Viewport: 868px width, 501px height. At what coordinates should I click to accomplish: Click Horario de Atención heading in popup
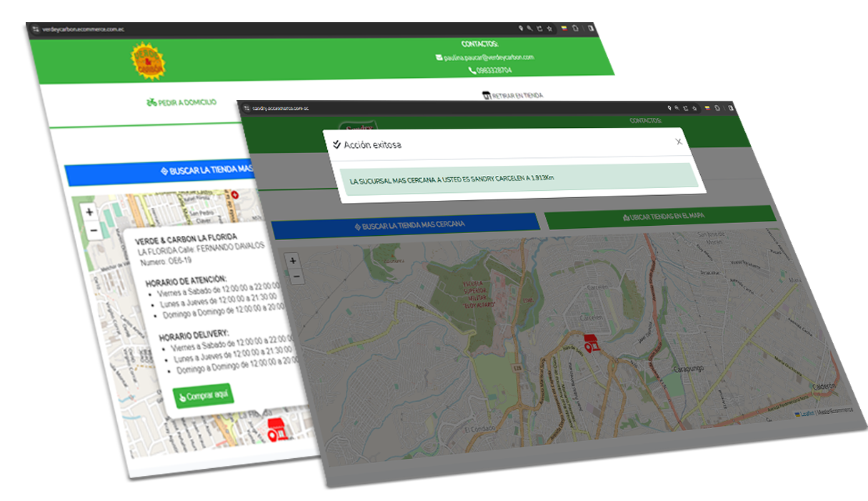pyautogui.click(x=186, y=281)
